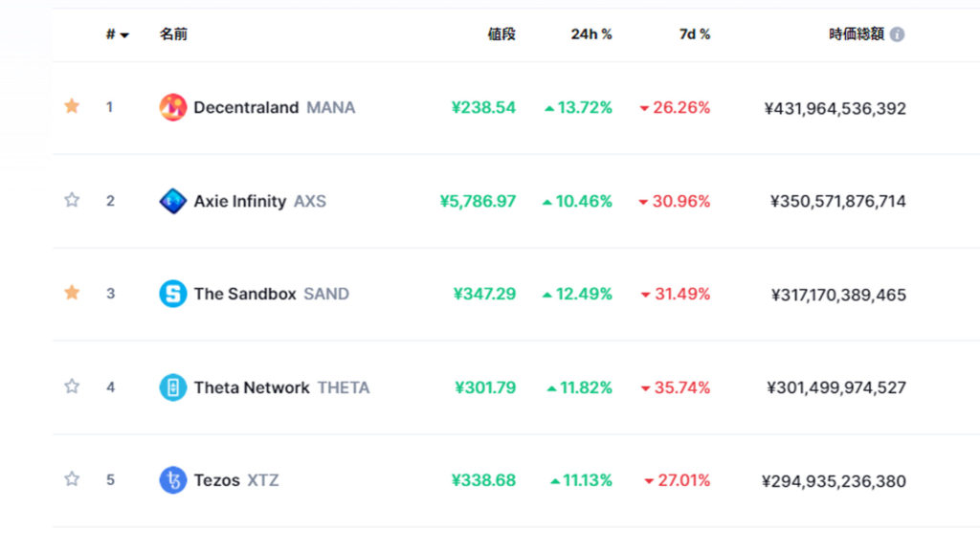The image size is (980, 551).
Task: Click the Theta Network logo
Action: tap(171, 386)
